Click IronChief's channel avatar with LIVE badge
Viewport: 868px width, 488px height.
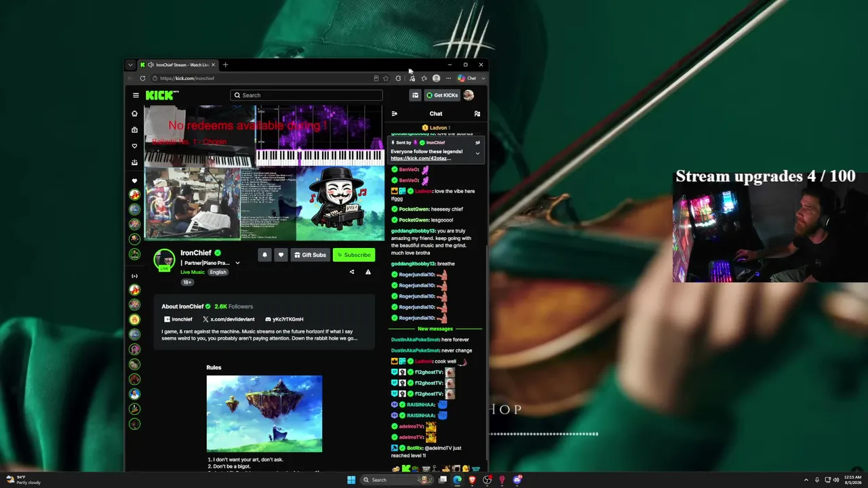coord(164,260)
